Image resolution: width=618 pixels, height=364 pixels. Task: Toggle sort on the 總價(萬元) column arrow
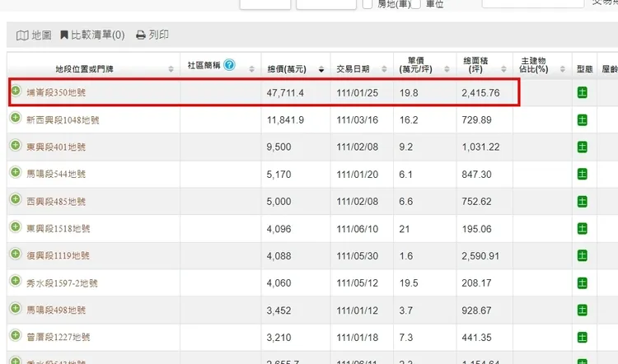[x=321, y=69]
